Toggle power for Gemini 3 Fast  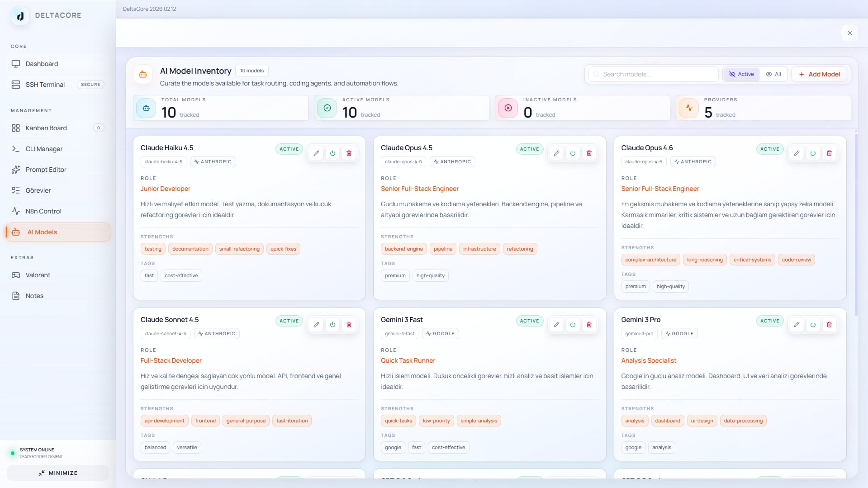pos(573,324)
